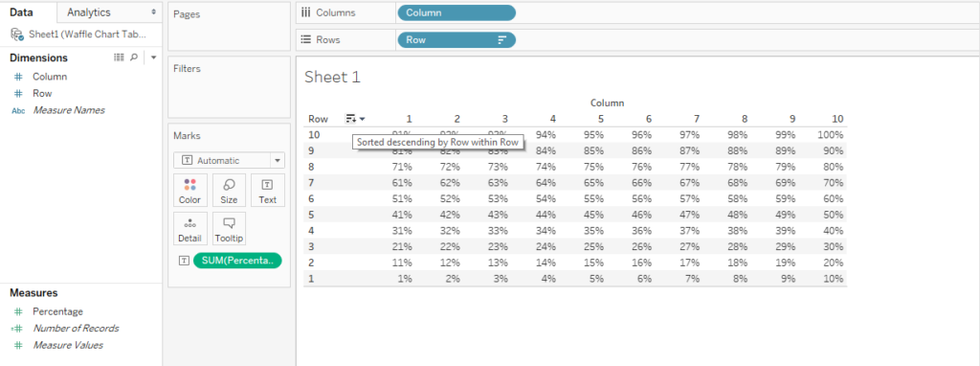Open the Text marks card button

pyautogui.click(x=268, y=191)
